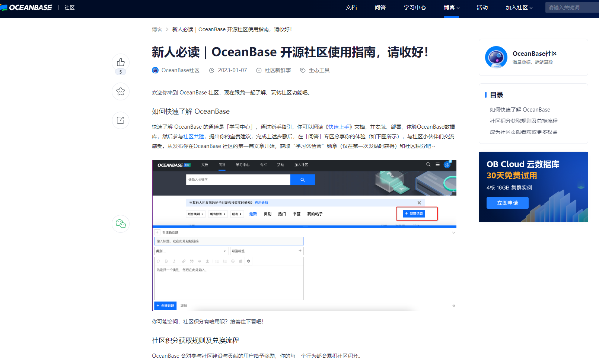The width and height of the screenshot is (599, 364).
Task: Jump to 成为社区贡献者获取更多权益 in 目录
Action: point(523,132)
